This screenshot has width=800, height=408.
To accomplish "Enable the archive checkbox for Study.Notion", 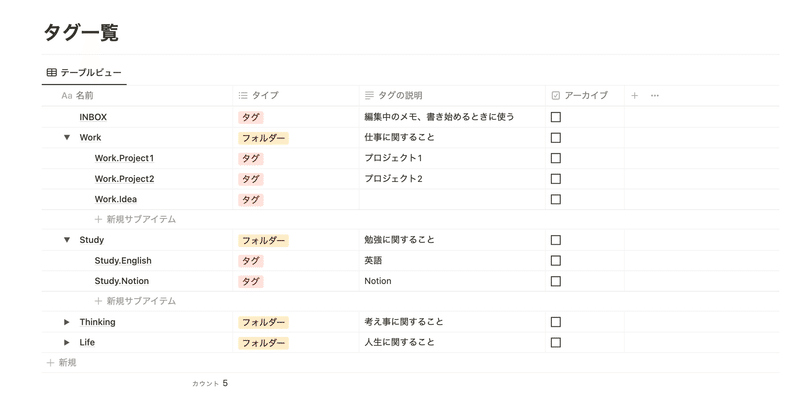I will tap(556, 281).
